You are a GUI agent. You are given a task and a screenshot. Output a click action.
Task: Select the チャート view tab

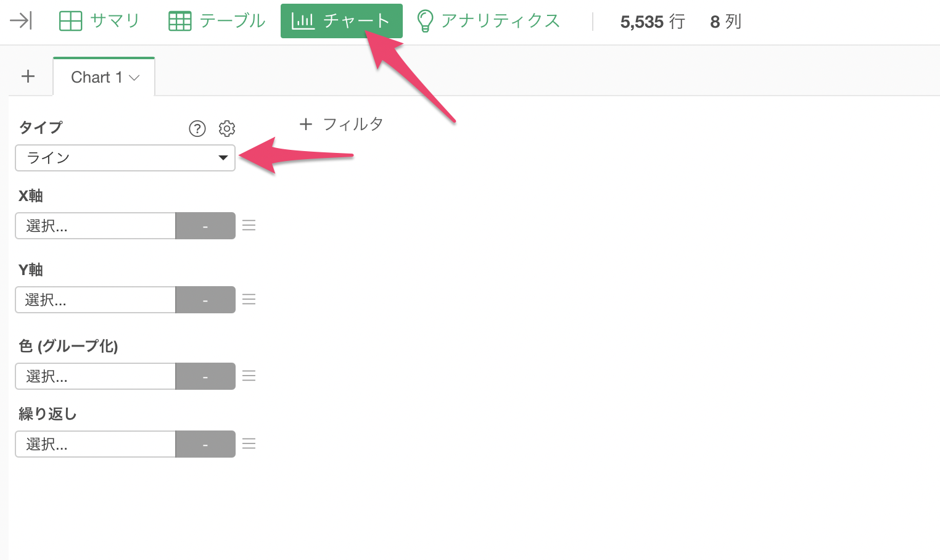pyautogui.click(x=342, y=21)
